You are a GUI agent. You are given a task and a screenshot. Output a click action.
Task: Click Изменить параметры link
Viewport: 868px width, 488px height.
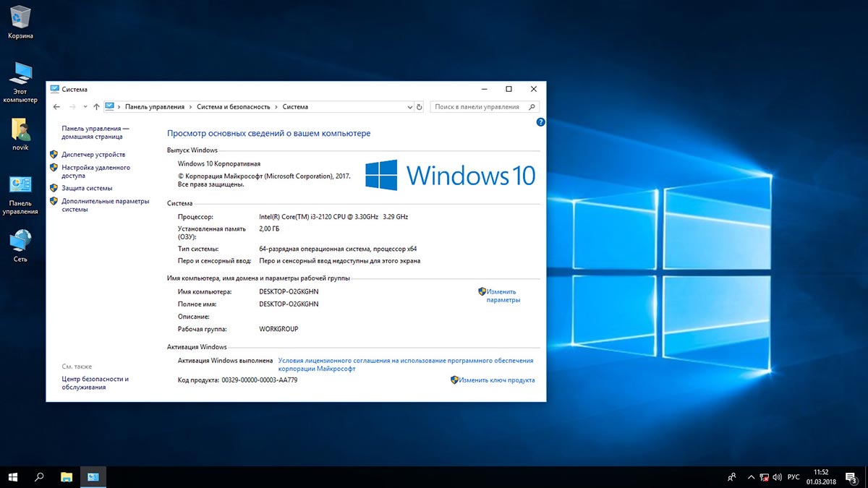click(503, 296)
